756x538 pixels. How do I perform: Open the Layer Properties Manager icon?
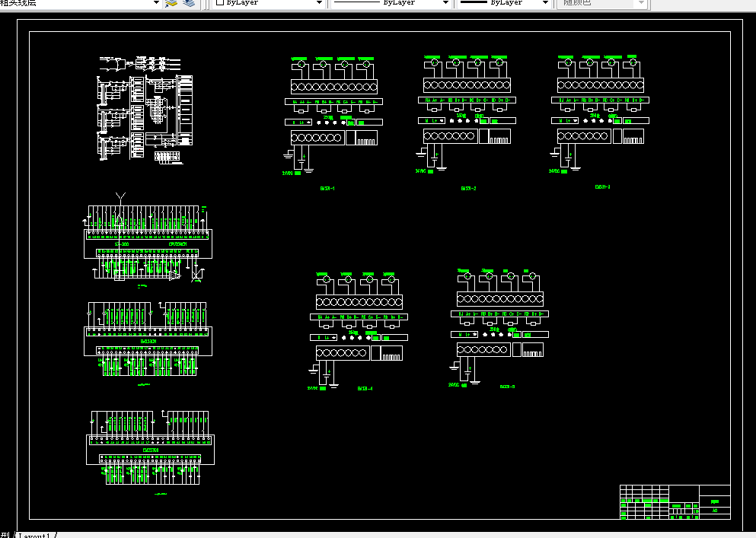pyautogui.click(x=171, y=3)
